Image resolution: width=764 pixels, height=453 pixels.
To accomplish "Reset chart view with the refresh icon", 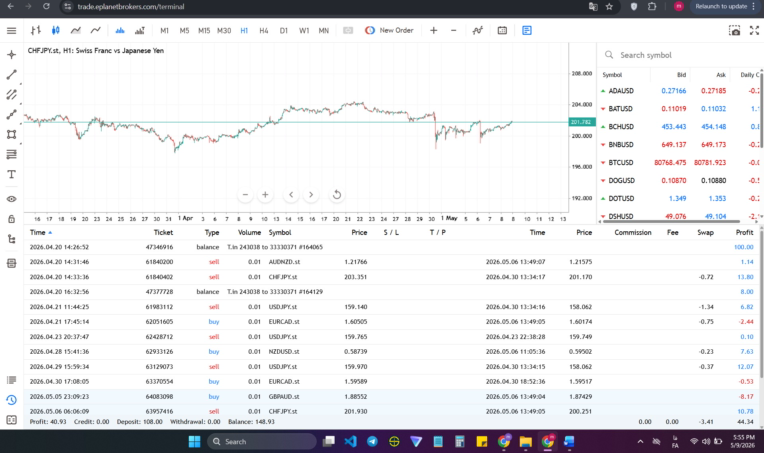I will pyautogui.click(x=336, y=195).
